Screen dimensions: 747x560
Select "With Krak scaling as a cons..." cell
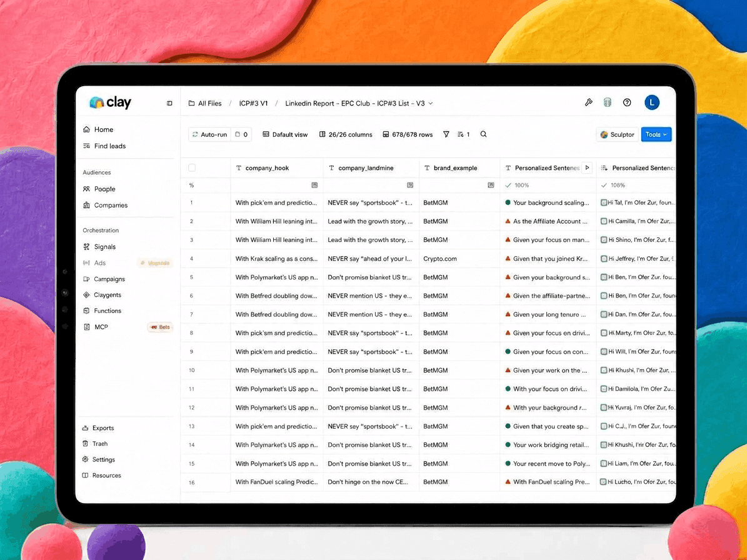pyautogui.click(x=277, y=259)
